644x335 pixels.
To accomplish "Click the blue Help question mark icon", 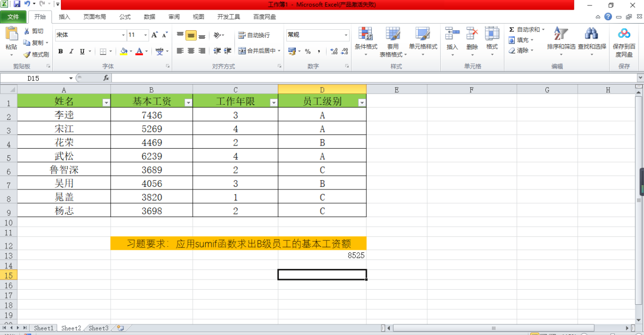I will coord(608,17).
